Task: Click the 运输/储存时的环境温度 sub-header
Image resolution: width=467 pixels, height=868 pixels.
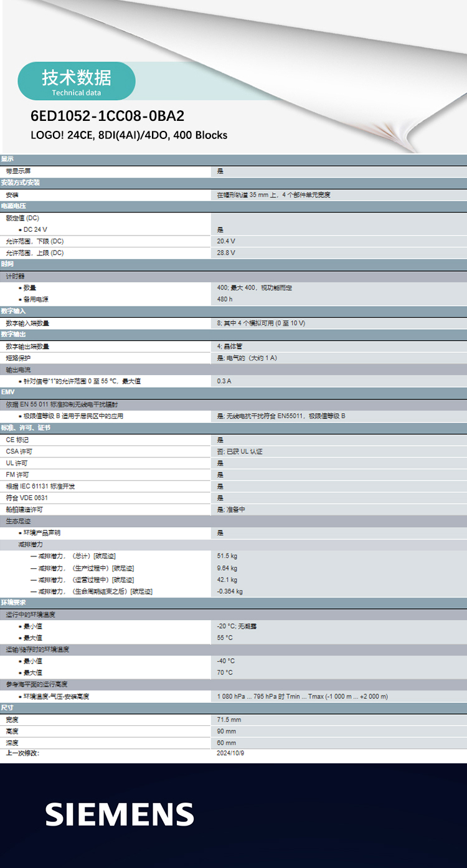Action: (x=233, y=649)
